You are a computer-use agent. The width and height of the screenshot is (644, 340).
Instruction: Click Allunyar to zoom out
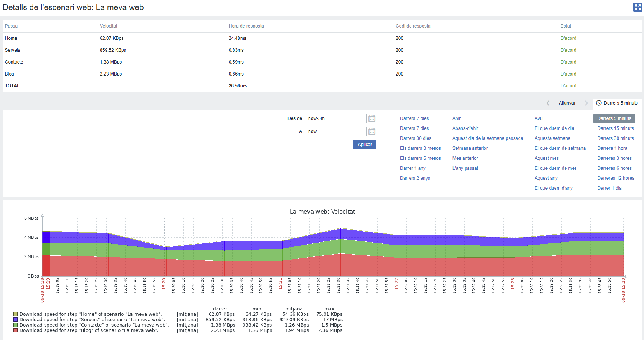567,103
